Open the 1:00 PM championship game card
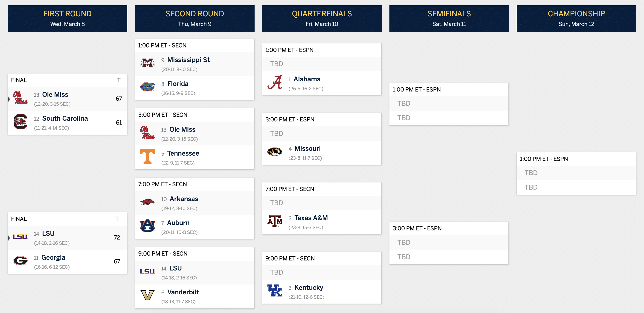Screen dimensions: 644x313 (576, 174)
